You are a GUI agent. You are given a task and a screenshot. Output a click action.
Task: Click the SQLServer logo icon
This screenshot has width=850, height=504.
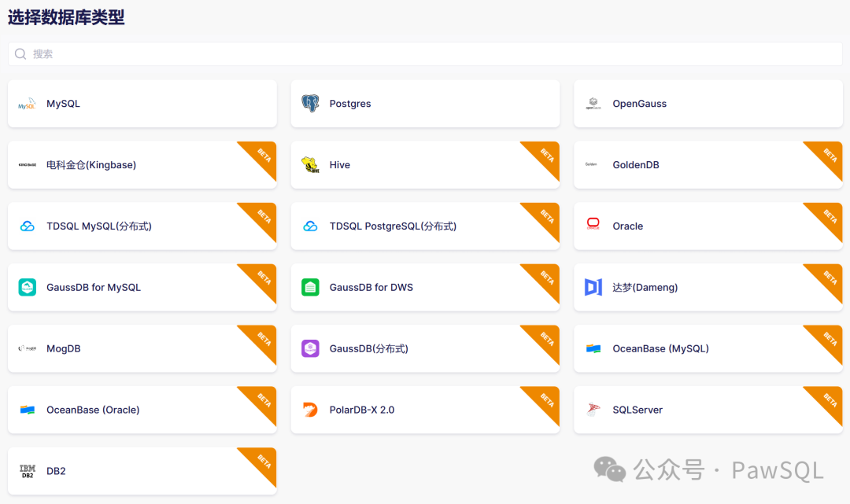tap(593, 410)
